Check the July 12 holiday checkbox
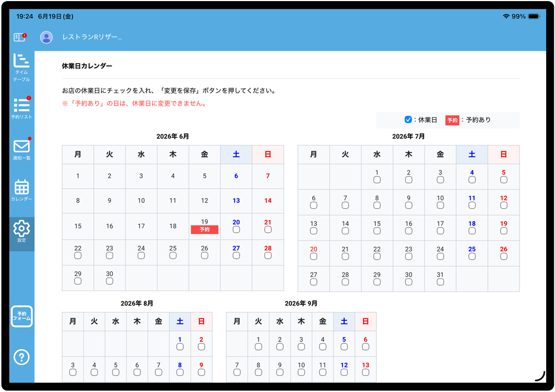555x392 pixels. click(x=504, y=205)
